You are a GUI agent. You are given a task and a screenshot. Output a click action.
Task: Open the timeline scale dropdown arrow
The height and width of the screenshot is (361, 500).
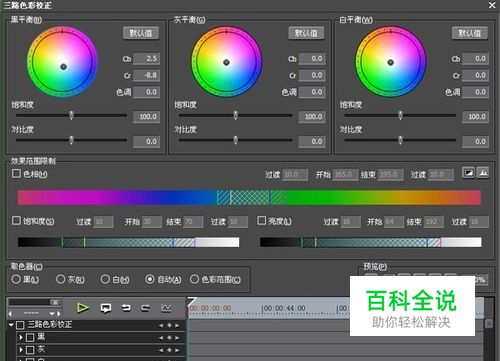tap(52, 314)
